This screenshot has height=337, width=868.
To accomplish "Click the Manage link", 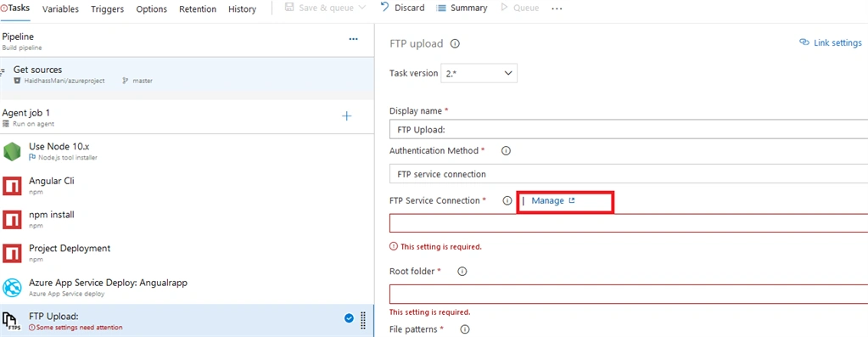I will click(553, 201).
